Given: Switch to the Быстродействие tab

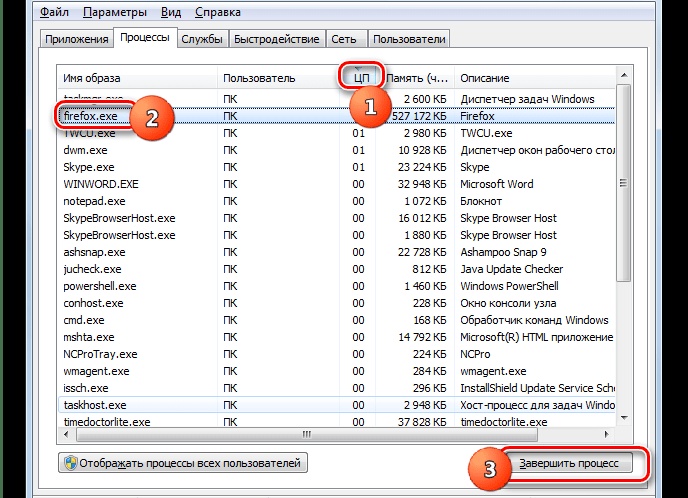Looking at the screenshot, I should point(276,39).
